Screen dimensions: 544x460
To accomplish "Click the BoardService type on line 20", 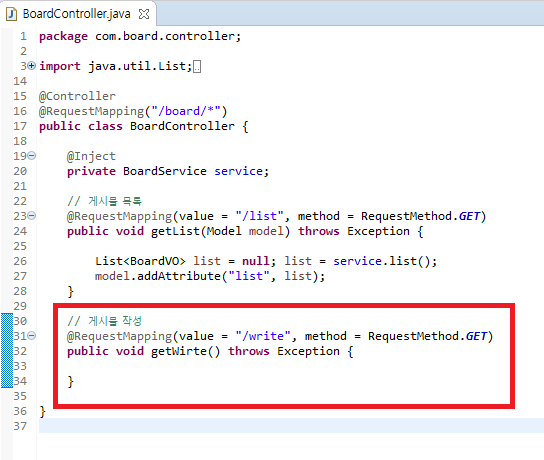I will point(165,171).
